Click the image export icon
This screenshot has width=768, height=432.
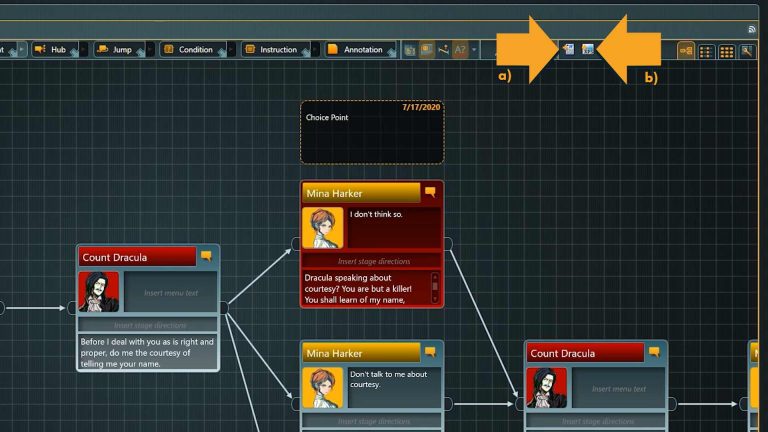coord(588,49)
